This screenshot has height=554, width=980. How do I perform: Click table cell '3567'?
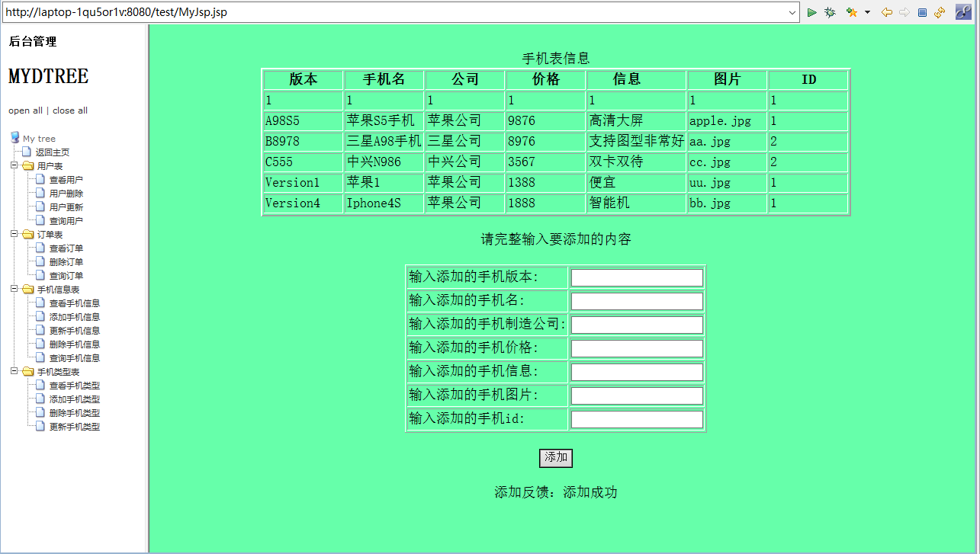pyautogui.click(x=546, y=162)
